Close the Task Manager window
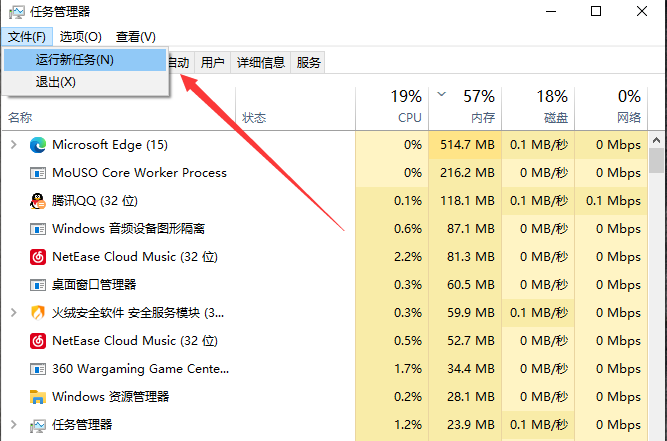667x441 pixels. pyautogui.click(x=642, y=11)
